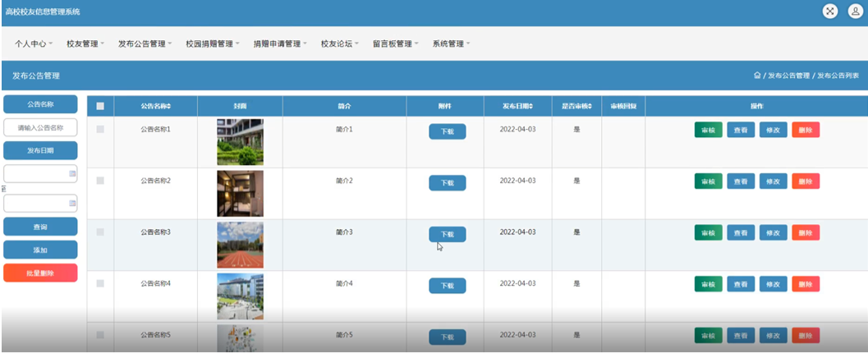
Task: Click 发布公告列表 breadcrumb link
Action: [x=838, y=76]
